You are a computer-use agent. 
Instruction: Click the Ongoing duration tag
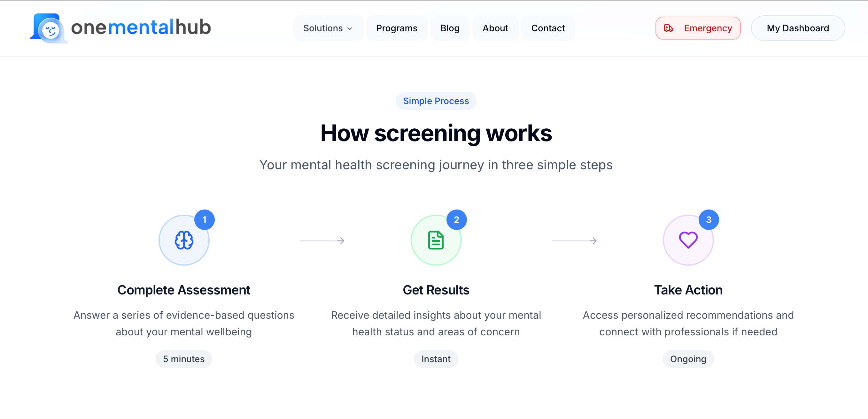pyautogui.click(x=688, y=359)
